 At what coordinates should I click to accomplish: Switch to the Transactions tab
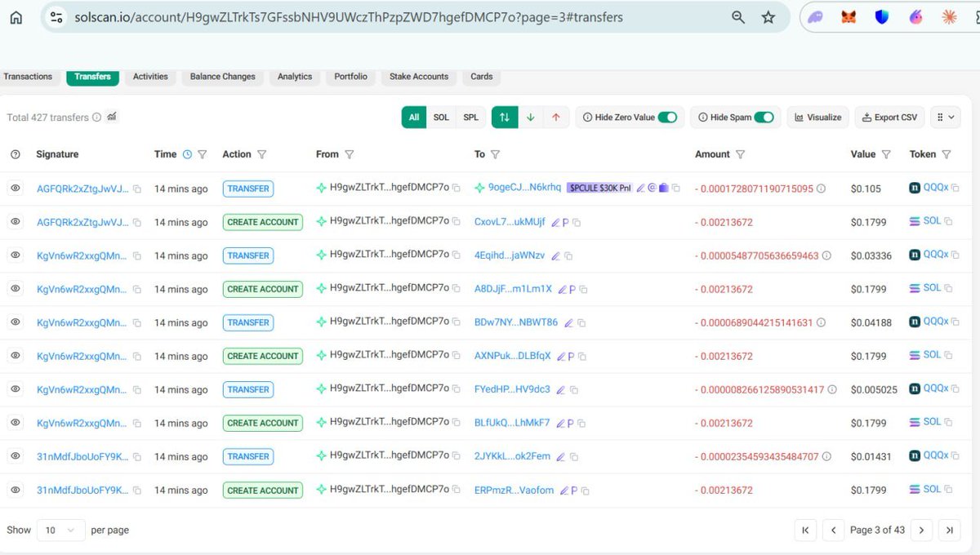click(28, 77)
